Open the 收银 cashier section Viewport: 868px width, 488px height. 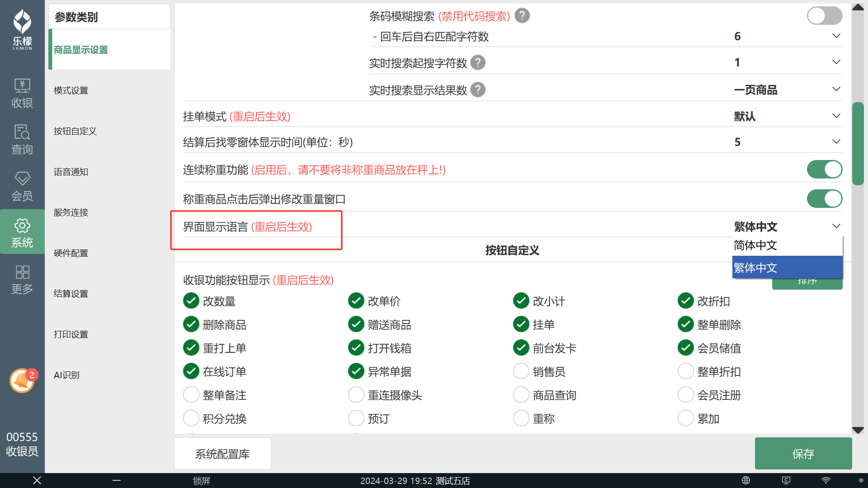click(x=22, y=93)
